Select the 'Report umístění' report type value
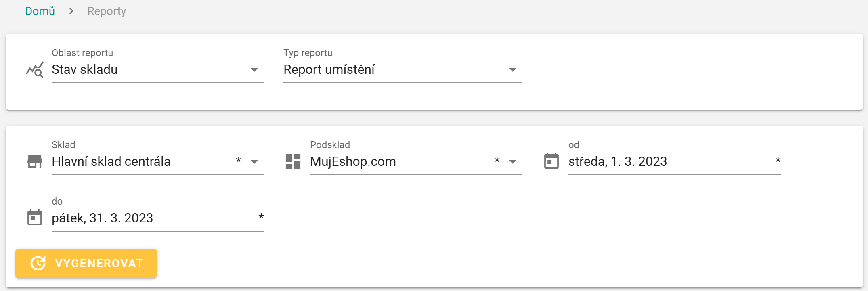The height and width of the screenshot is (291, 868). pyautogui.click(x=329, y=69)
